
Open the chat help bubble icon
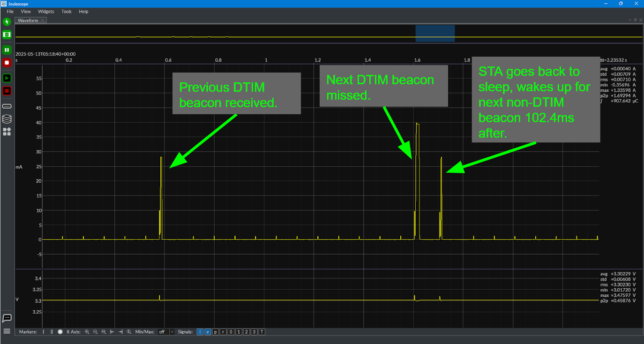7,318
